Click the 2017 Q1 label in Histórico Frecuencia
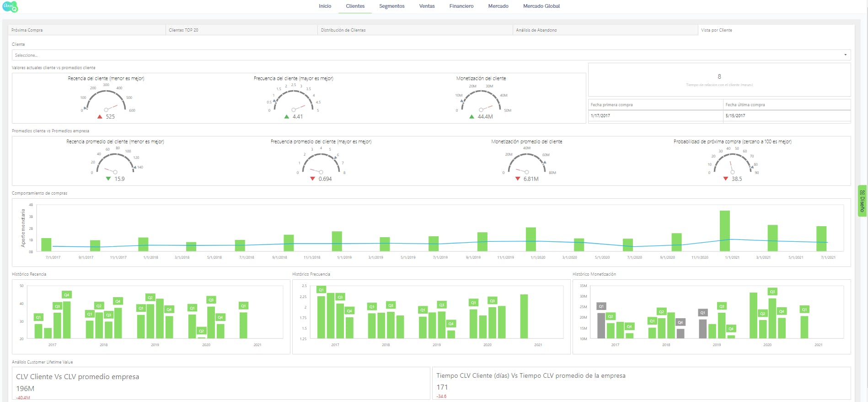 pos(321,290)
